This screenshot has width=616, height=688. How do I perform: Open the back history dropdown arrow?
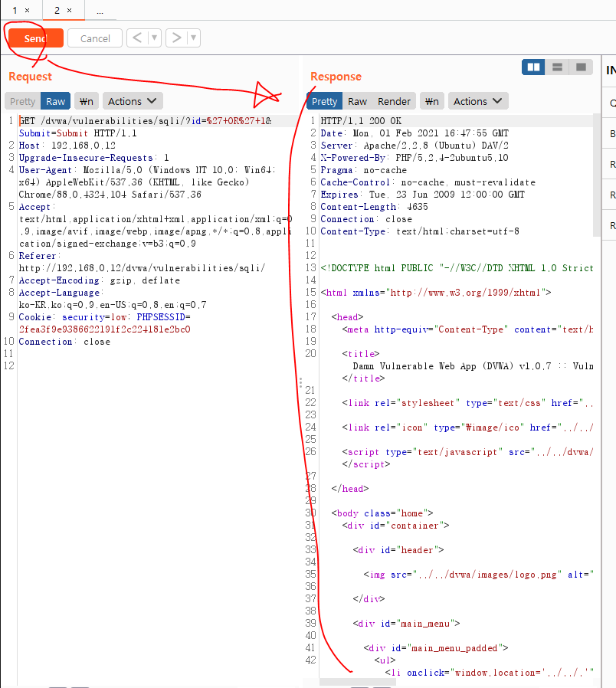(155, 38)
